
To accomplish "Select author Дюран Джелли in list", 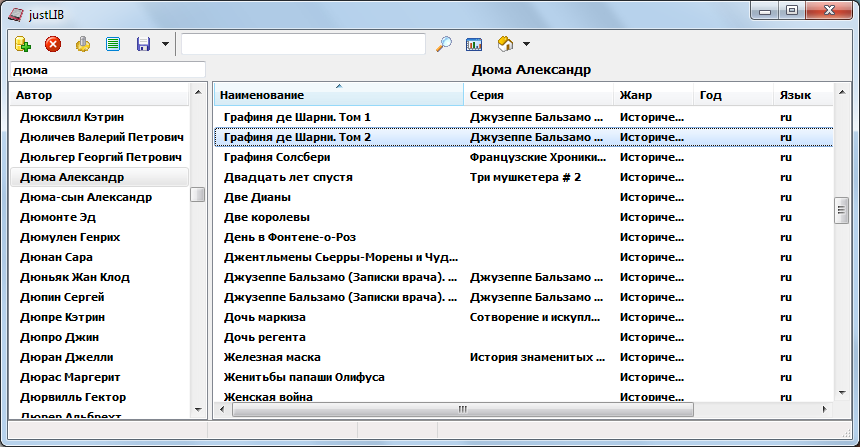I will point(67,357).
